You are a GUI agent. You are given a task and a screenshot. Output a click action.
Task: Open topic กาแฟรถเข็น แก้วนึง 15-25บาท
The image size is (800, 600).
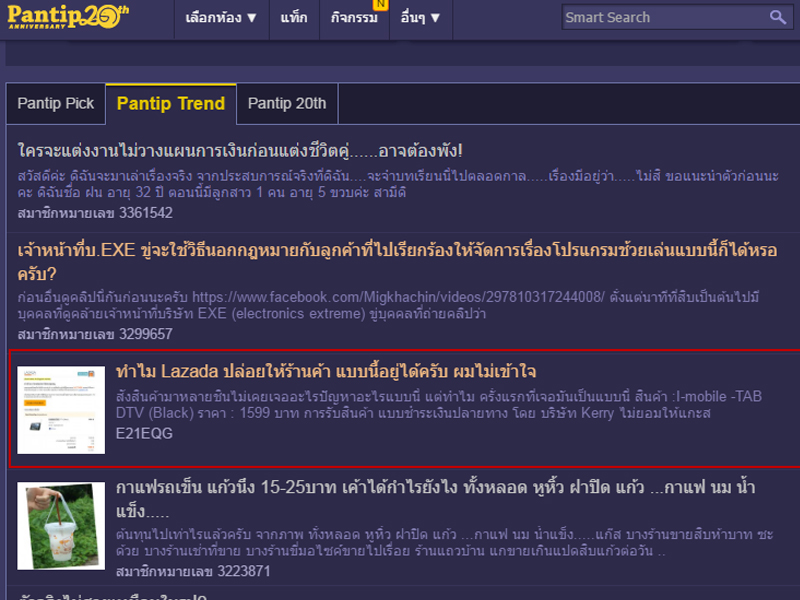click(435, 498)
